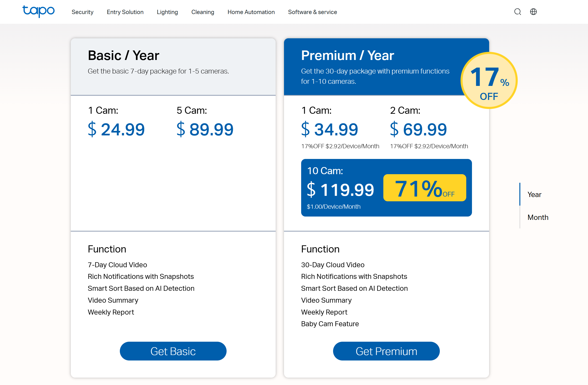This screenshot has height=385, width=588.
Task: Click the Get Premium button
Action: point(386,351)
